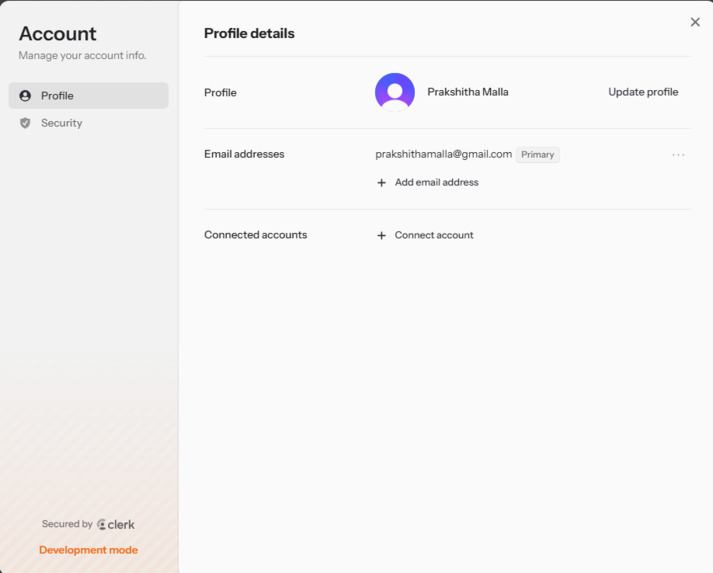Click the Email addresses section label
The image size is (713, 573).
point(244,154)
